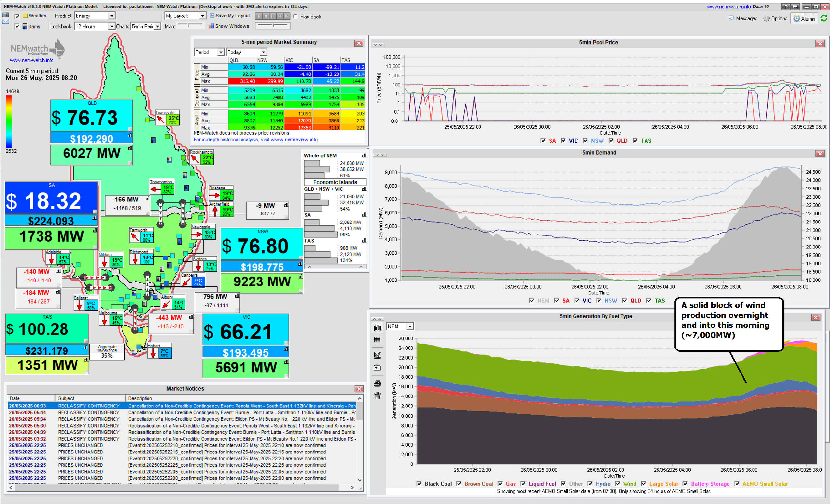Screen dimensions: 830x504
Task: Click the envelope email icon
Action: [x=6, y=21]
